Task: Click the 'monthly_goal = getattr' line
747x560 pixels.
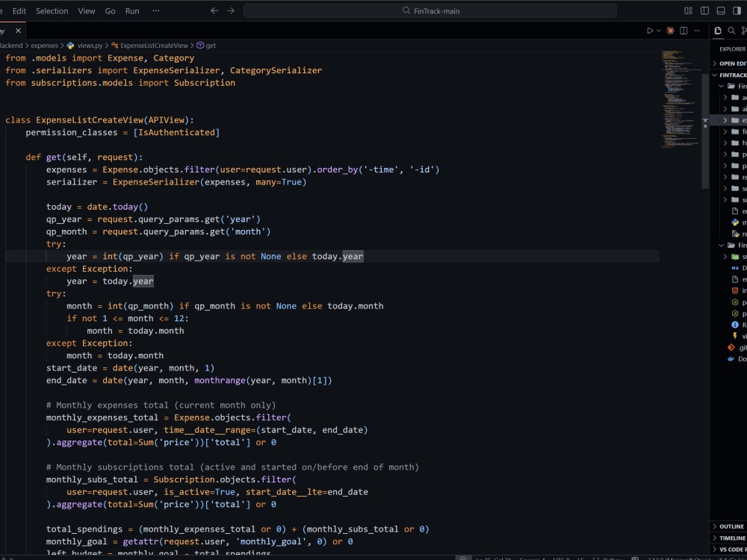Action: [x=199, y=541]
